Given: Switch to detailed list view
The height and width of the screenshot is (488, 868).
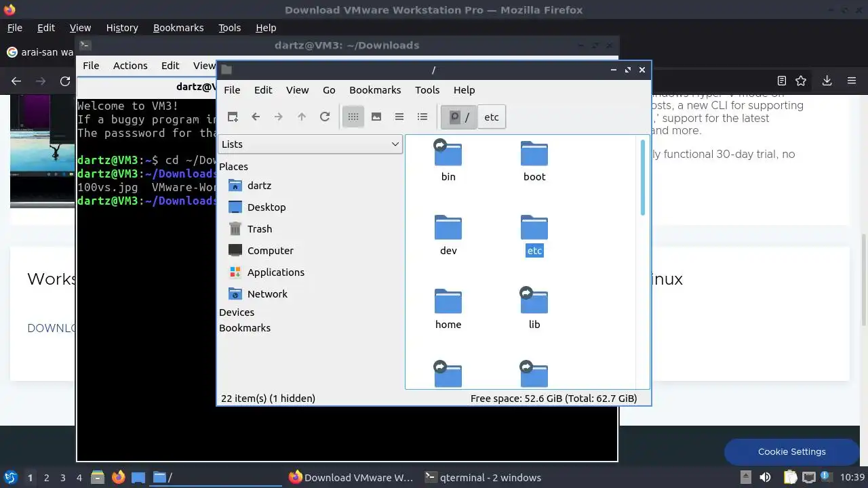Looking at the screenshot, I should click(x=422, y=117).
